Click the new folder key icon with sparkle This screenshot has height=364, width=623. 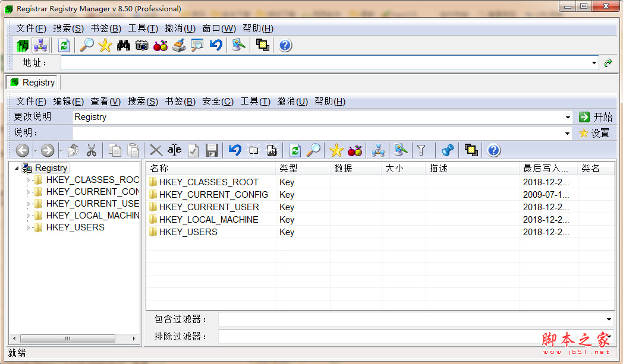pyautogui.click(x=253, y=150)
